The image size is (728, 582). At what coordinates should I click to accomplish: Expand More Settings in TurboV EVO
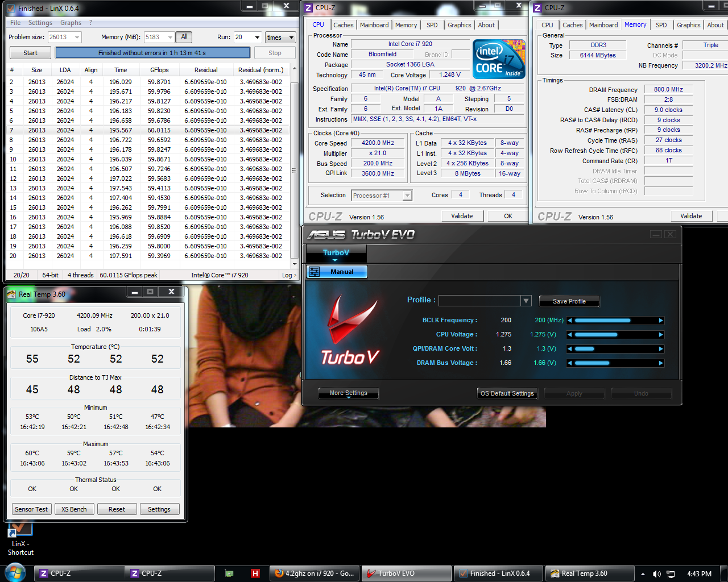click(348, 393)
